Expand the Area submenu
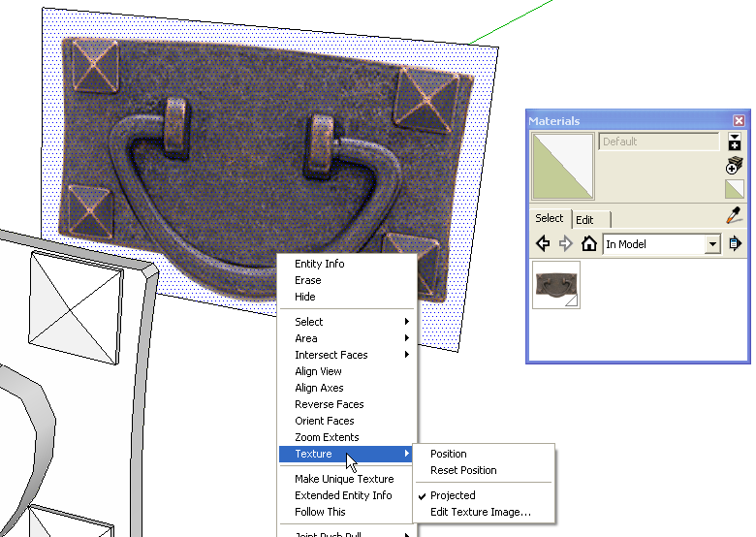 347,338
